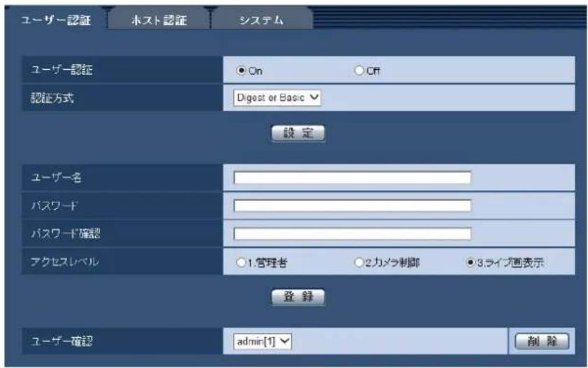This screenshot has height=368, width=588.
Task: Click the 削除 button
Action: point(542,341)
